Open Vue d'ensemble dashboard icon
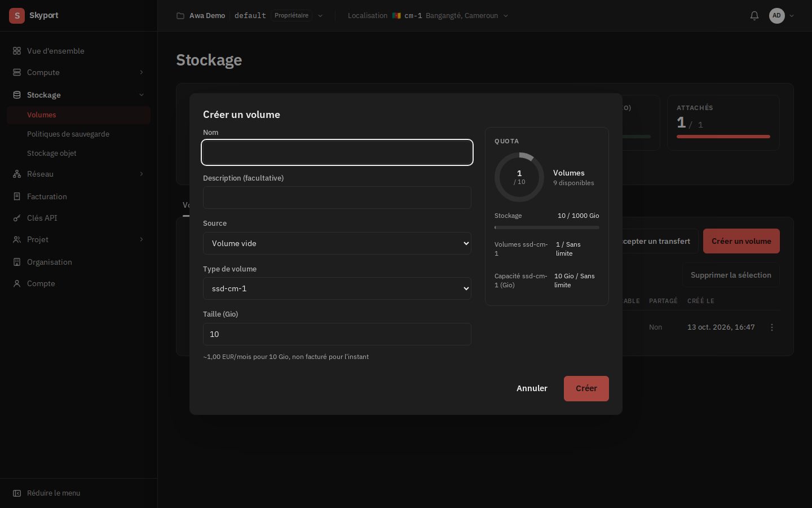812x508 pixels. tap(17, 51)
